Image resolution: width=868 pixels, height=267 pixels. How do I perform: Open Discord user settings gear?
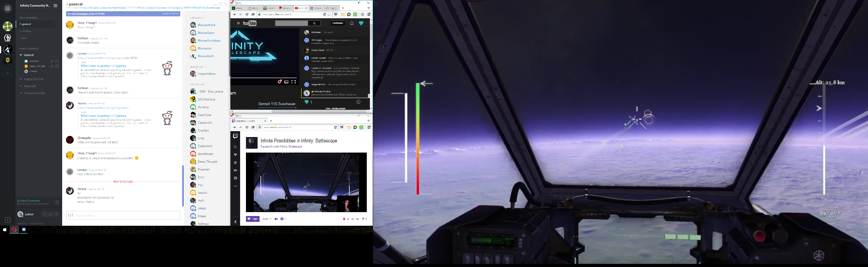pos(57,214)
